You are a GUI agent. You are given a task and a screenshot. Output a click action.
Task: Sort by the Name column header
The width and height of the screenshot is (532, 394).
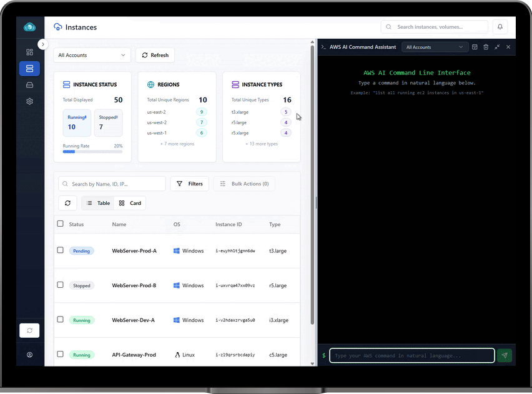[119, 224]
